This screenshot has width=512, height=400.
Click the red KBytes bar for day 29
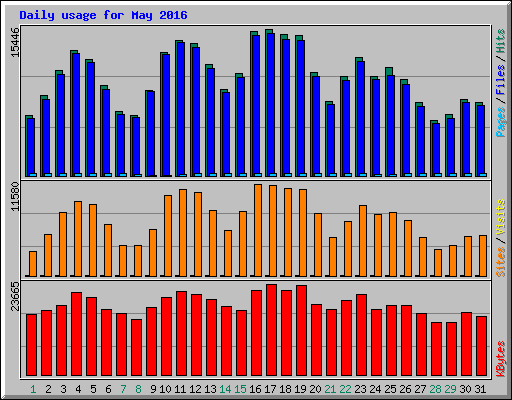pyautogui.click(x=451, y=349)
